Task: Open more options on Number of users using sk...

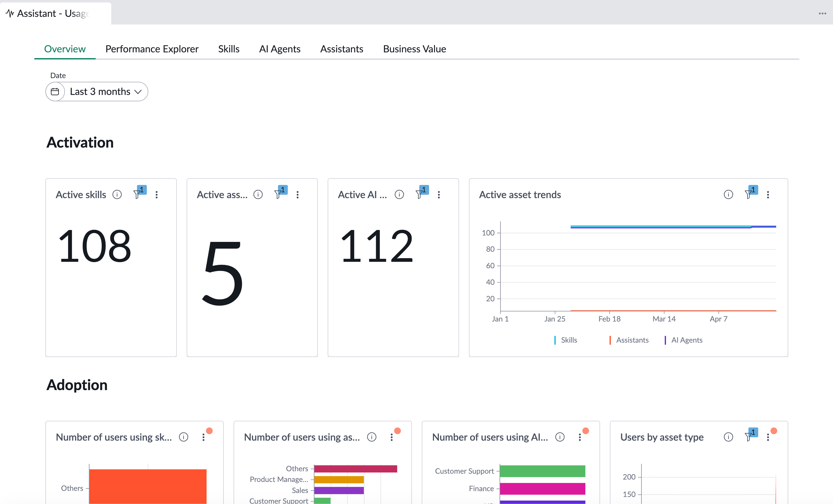Action: 203,437
